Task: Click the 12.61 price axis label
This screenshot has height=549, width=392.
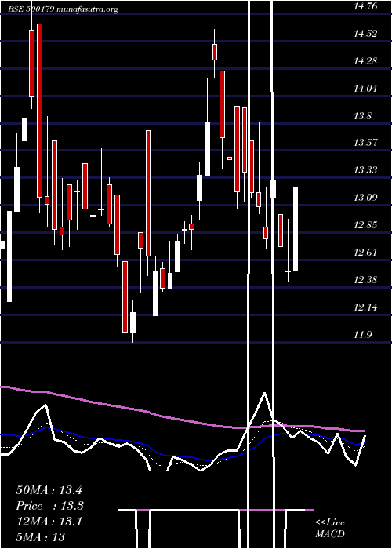Action: pyautogui.click(x=365, y=252)
